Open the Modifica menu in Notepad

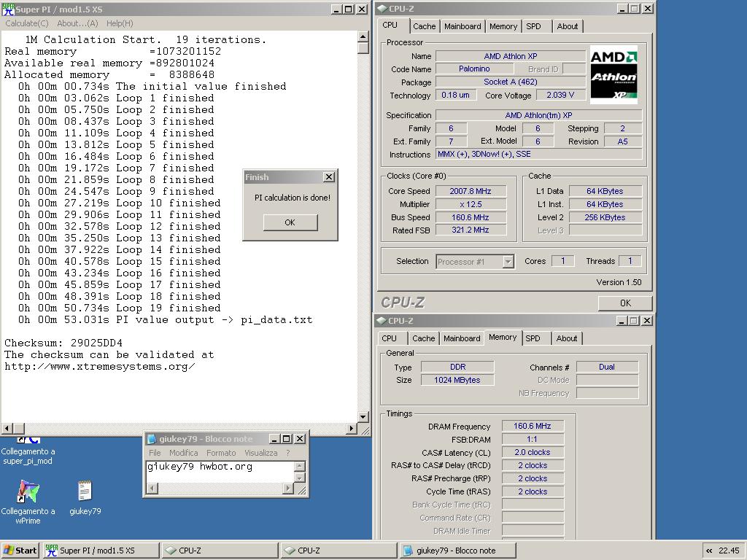pos(183,453)
